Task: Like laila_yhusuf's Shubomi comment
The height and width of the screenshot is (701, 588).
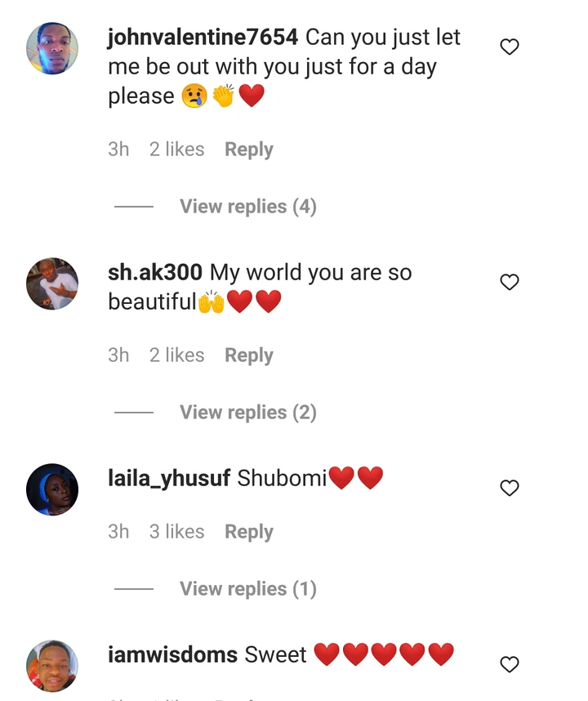Action: coord(509,488)
